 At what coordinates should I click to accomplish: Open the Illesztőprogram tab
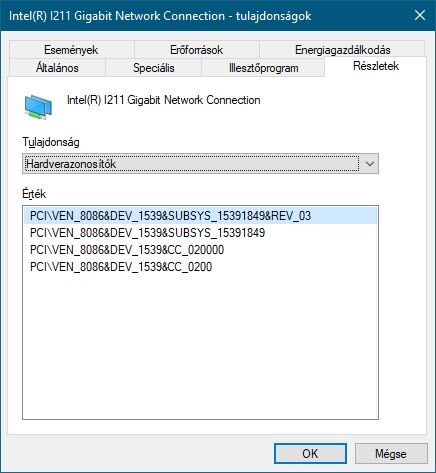tap(263, 68)
